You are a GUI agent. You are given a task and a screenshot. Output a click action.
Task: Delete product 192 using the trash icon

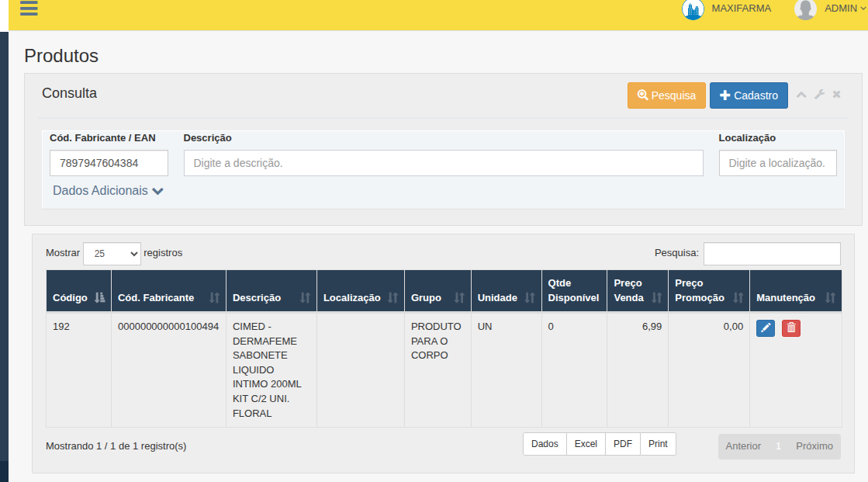coord(791,328)
